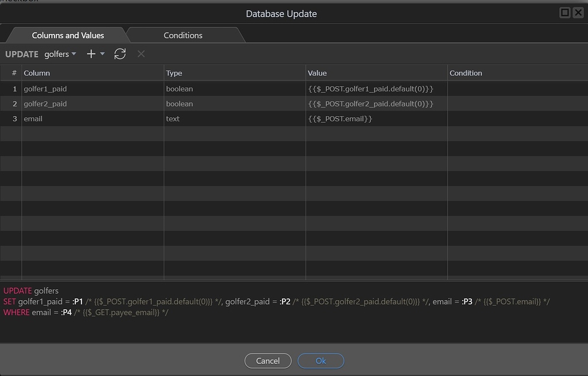Select the golfer1_paid column cell

click(x=92, y=89)
